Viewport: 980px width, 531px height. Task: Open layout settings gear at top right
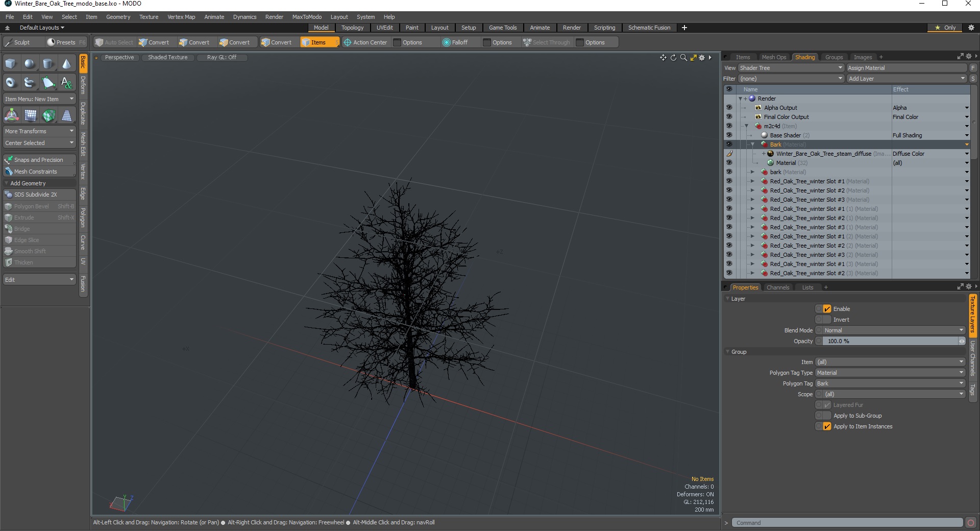[x=971, y=28]
